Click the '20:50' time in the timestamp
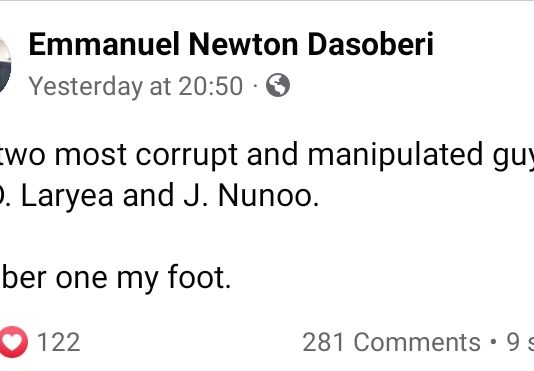Image resolution: width=534 pixels, height=371 pixels. pyautogui.click(x=211, y=86)
